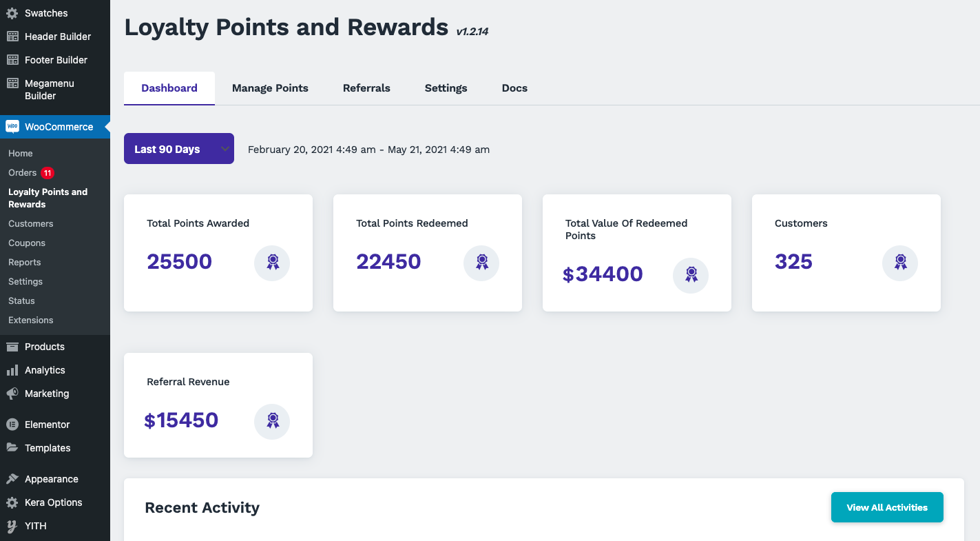Viewport: 980px width, 541px height.
Task: Click the Header Builder icon
Action: [12, 37]
